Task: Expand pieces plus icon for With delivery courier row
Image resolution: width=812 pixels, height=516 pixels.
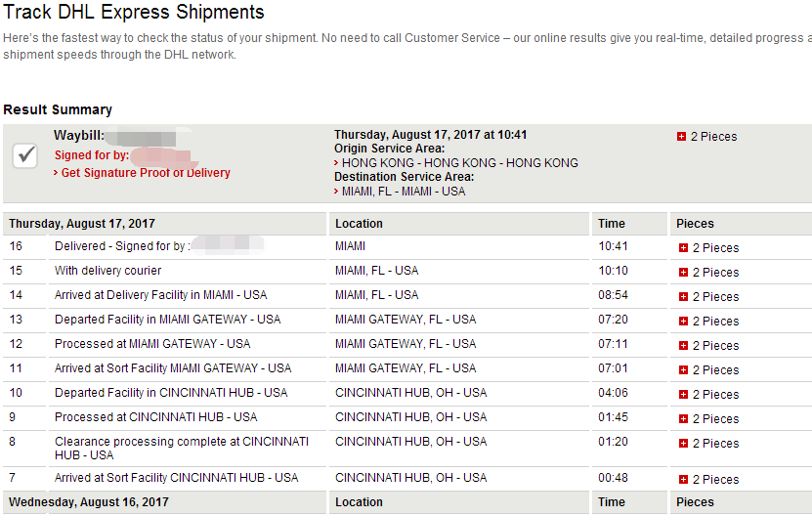Action: pyautogui.click(x=684, y=273)
